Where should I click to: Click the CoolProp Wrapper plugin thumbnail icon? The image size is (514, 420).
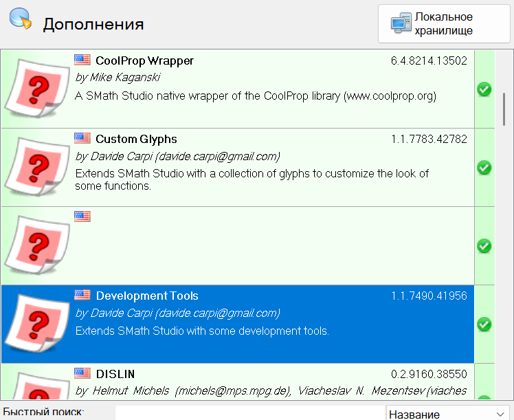[x=35, y=89]
